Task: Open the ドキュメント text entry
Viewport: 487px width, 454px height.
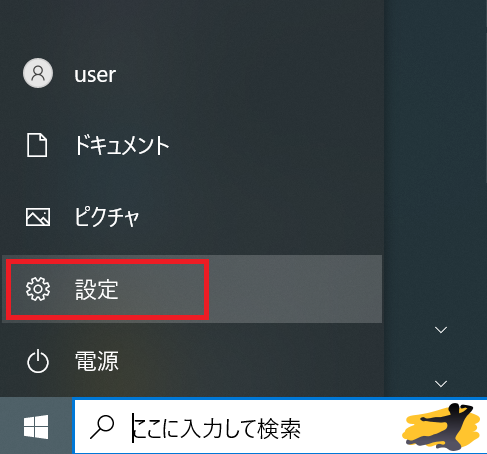Action: point(122,145)
